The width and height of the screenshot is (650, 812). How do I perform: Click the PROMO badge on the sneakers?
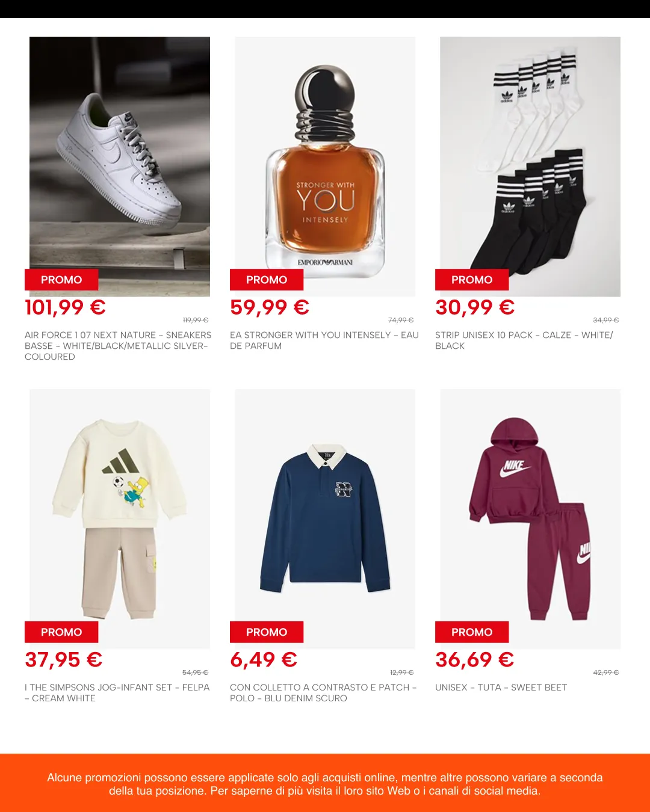[61, 280]
